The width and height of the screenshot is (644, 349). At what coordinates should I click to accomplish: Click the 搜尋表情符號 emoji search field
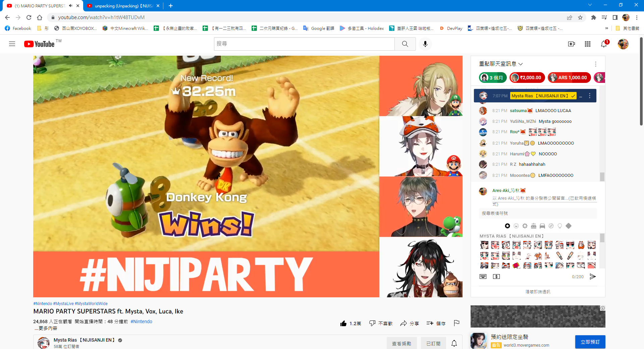538,213
